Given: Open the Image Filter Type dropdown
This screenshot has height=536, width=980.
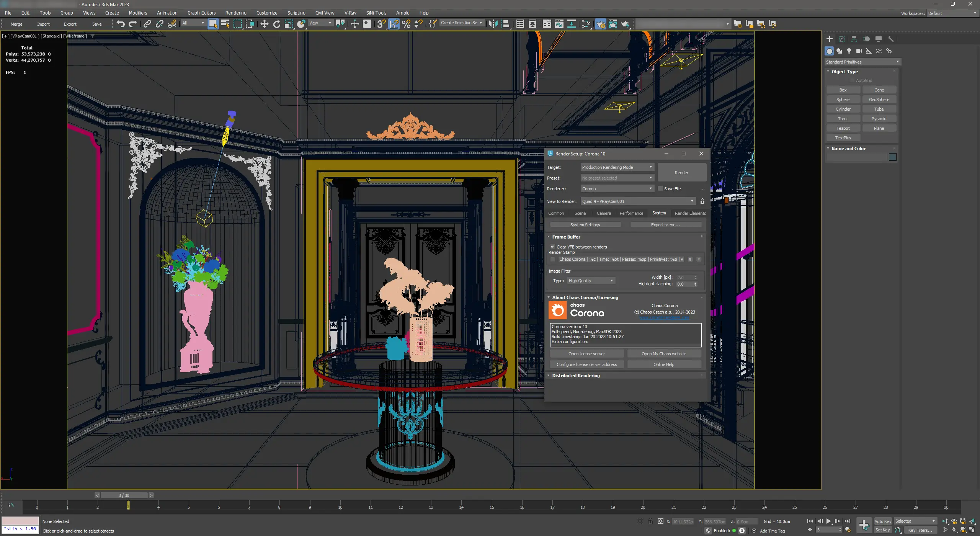Looking at the screenshot, I should 591,281.
